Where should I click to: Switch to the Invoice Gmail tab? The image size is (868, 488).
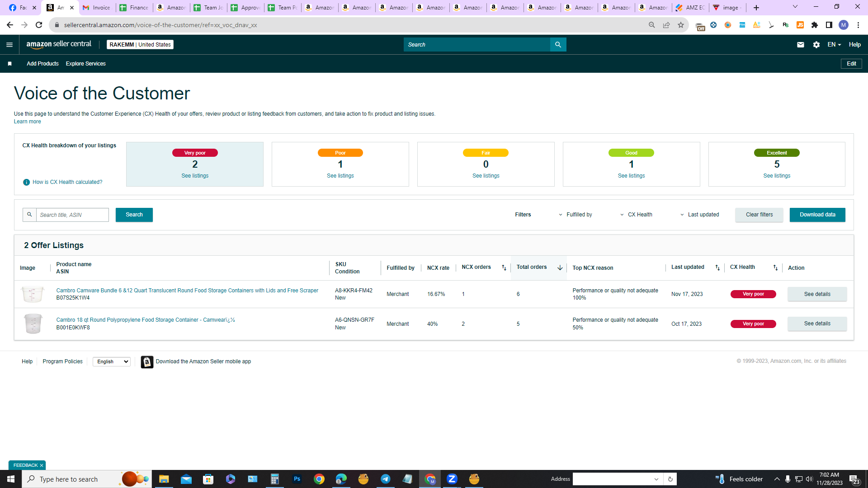tap(97, 8)
